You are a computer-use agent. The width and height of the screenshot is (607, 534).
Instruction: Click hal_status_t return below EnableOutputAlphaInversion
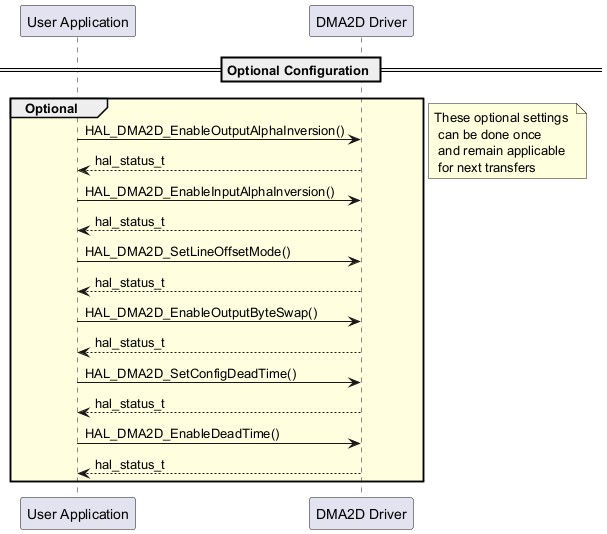(x=129, y=161)
